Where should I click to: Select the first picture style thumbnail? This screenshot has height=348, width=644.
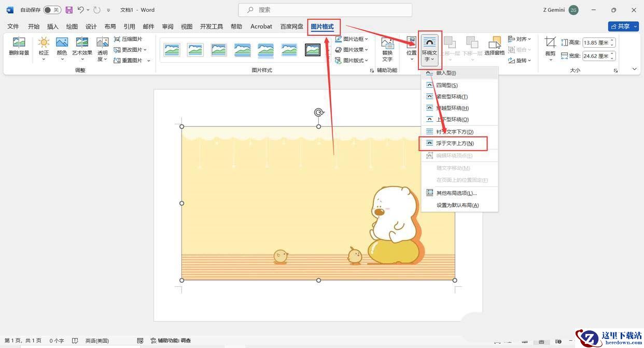(172, 50)
